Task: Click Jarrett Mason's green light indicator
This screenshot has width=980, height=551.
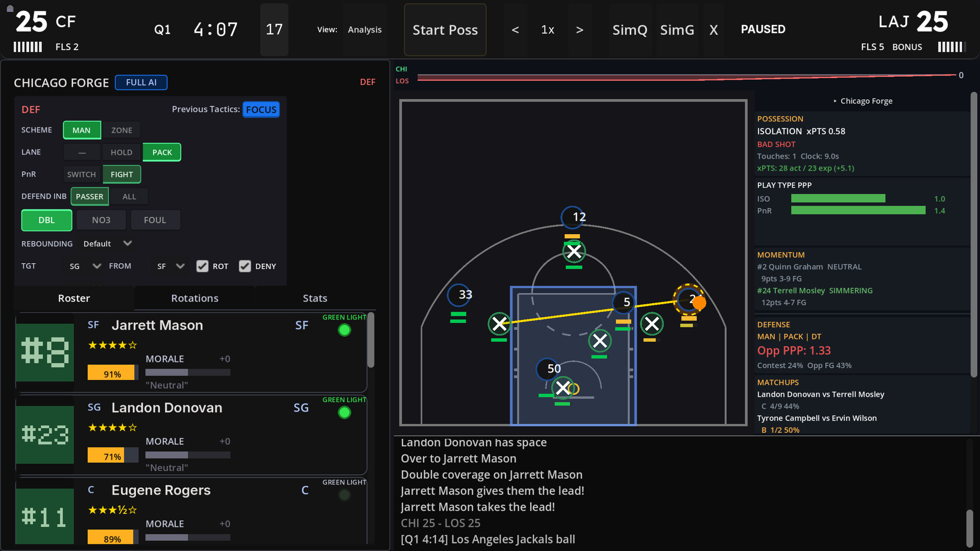Action: (345, 331)
